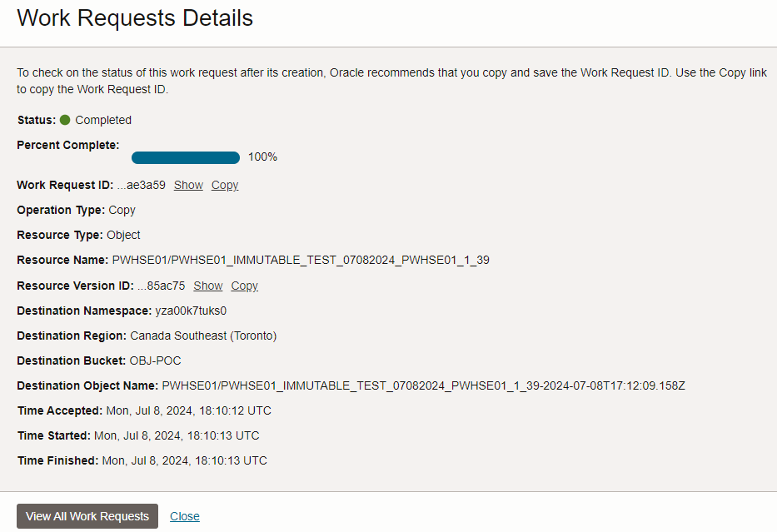Click the Work Requests Details heading
The width and height of the screenshot is (777, 532).
(x=135, y=18)
